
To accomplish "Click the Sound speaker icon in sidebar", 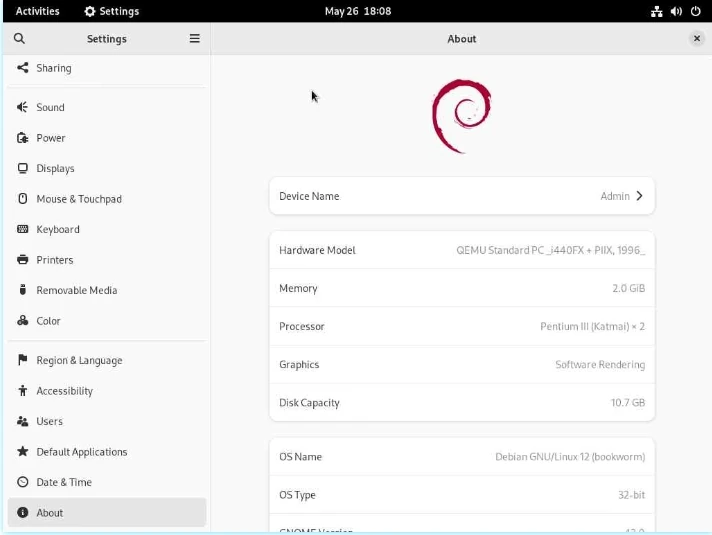I will point(22,107).
